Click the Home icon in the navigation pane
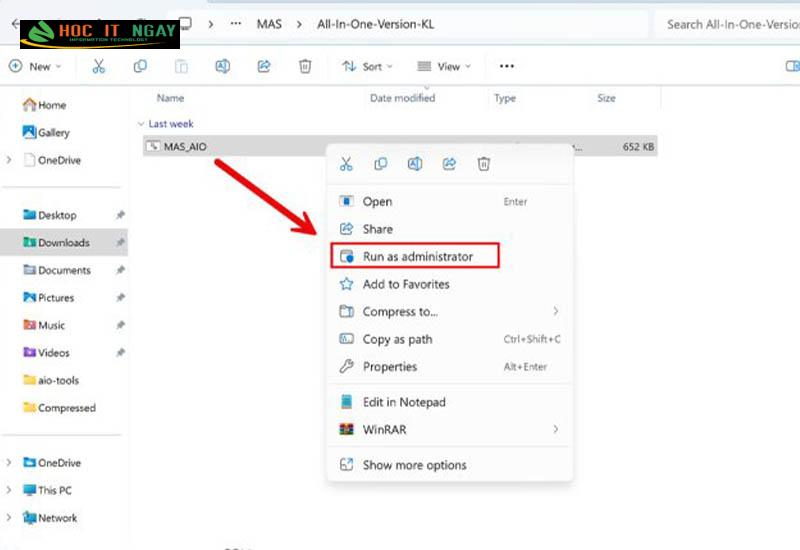Image resolution: width=800 pixels, height=550 pixels. pos(30,105)
